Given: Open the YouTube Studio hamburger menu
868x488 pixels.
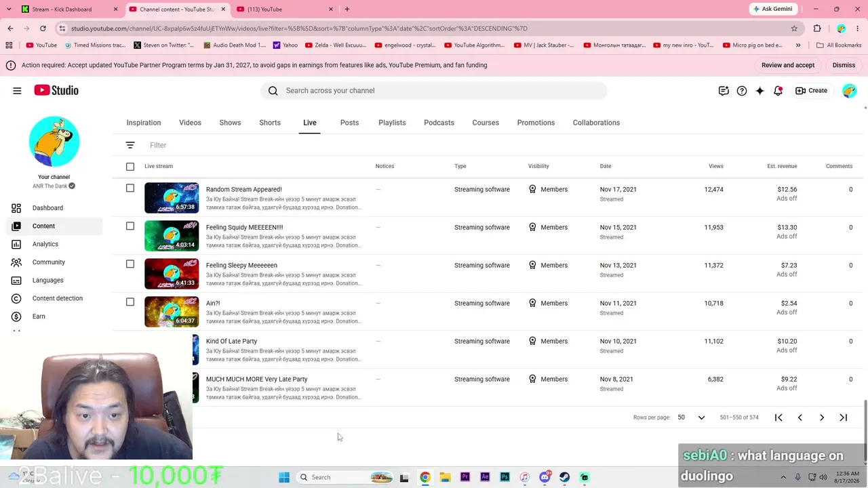Looking at the screenshot, I should [17, 91].
